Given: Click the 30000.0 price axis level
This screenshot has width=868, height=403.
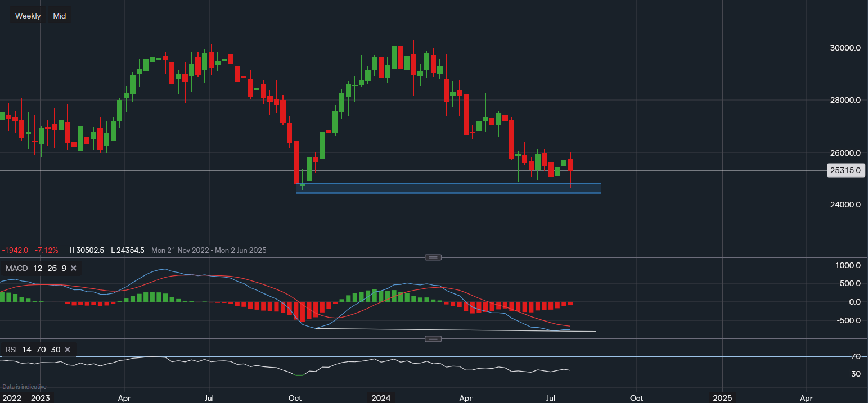Looking at the screenshot, I should click(845, 48).
